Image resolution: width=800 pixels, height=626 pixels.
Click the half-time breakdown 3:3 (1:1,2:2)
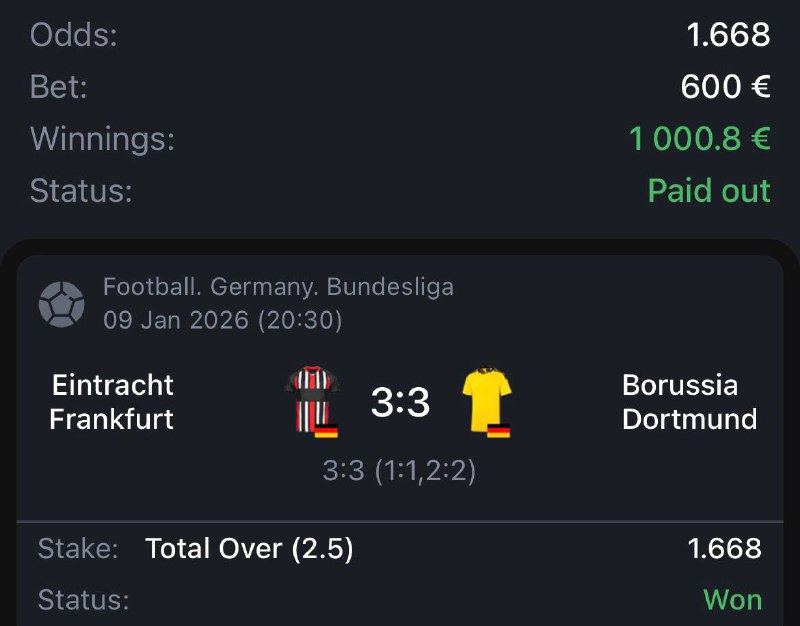click(x=399, y=471)
